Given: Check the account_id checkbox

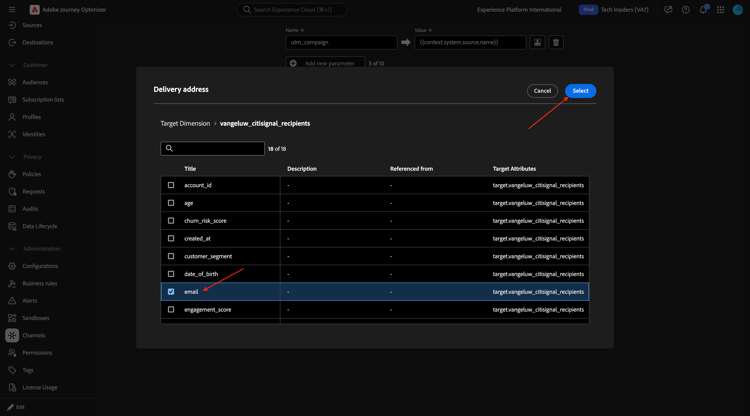Looking at the screenshot, I should [x=171, y=185].
